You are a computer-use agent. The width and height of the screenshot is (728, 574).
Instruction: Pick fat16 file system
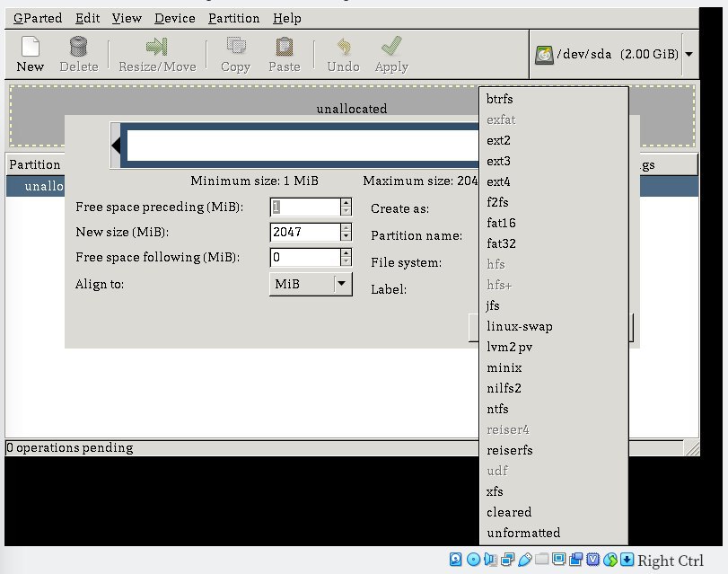[554, 223]
